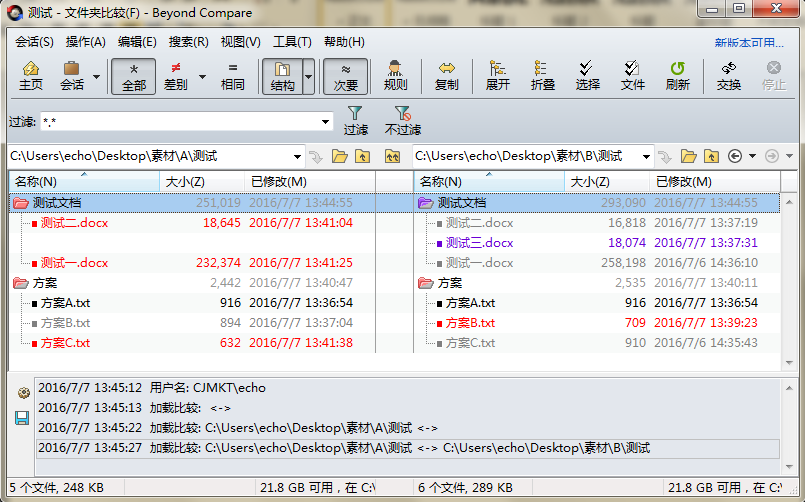Save the log using the floppy disk icon
Image resolution: width=805 pixels, height=502 pixels.
click(22, 417)
